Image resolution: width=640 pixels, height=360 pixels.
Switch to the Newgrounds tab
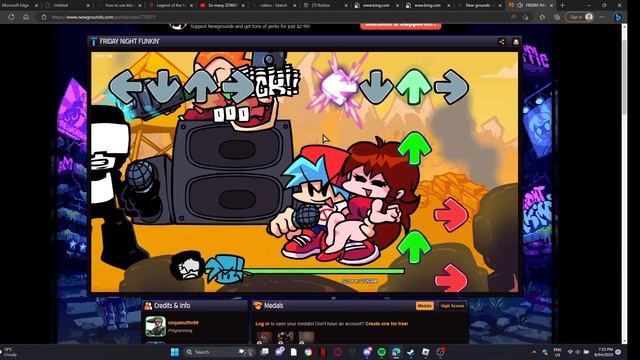click(479, 5)
